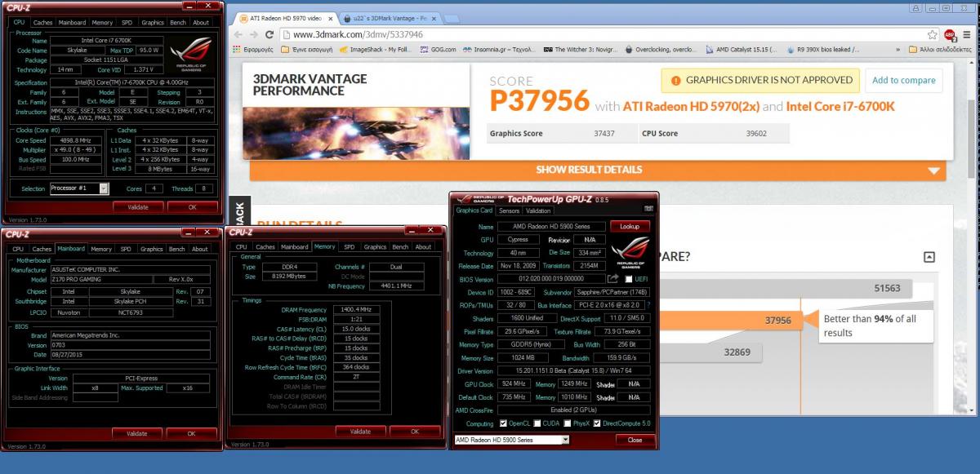
Task: Click Validate in top CPU-Z window
Action: click(x=137, y=207)
